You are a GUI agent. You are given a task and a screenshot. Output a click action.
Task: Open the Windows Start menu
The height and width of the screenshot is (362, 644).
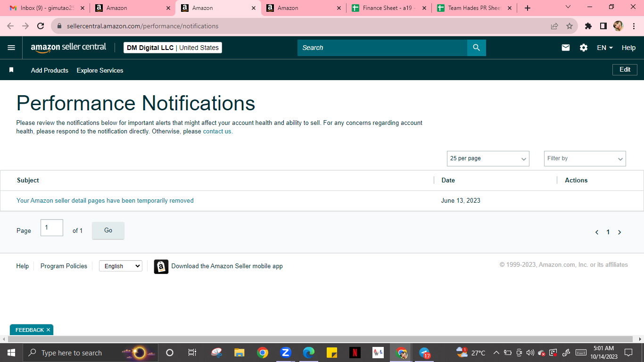click(x=11, y=353)
